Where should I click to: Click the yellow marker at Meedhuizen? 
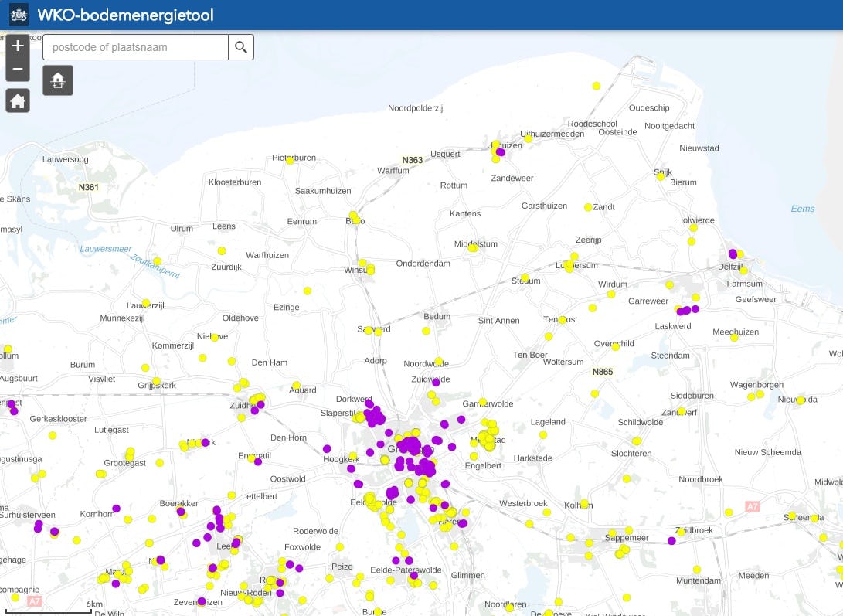coord(734,337)
